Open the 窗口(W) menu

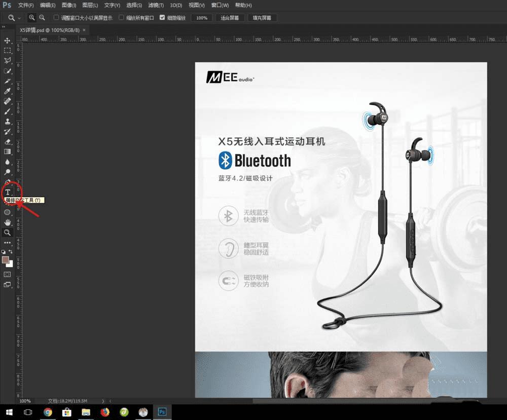220,5
